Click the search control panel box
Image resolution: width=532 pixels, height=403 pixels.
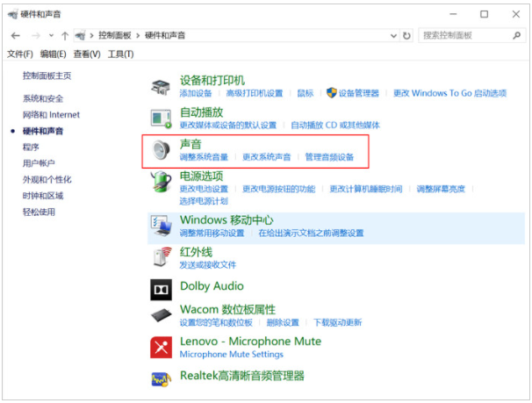464,35
